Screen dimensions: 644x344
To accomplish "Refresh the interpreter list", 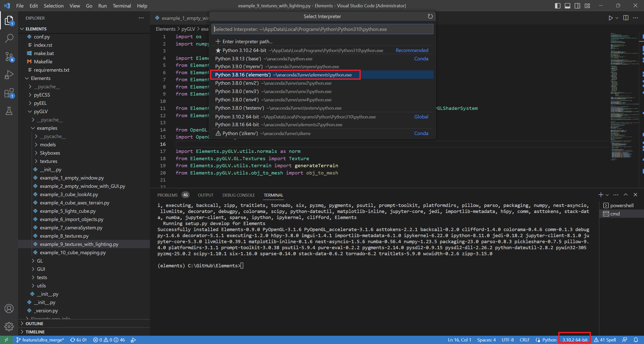I will (430, 16).
